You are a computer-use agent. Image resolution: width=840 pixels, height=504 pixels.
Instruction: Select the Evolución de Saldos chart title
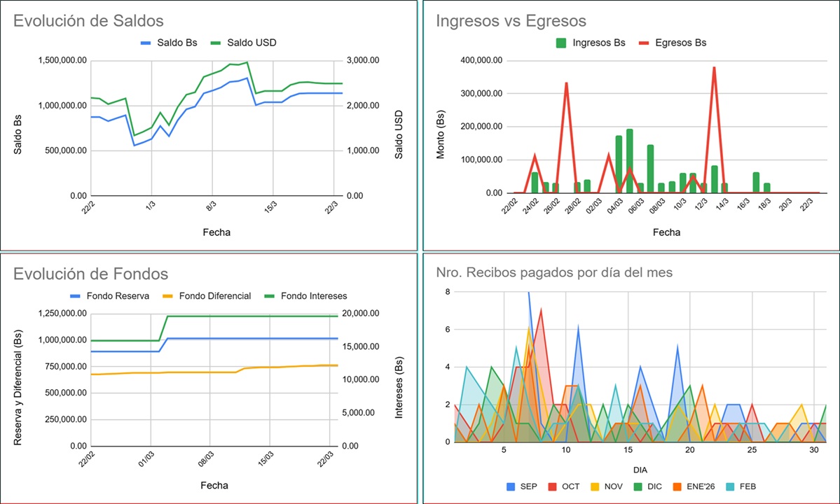tap(90, 20)
